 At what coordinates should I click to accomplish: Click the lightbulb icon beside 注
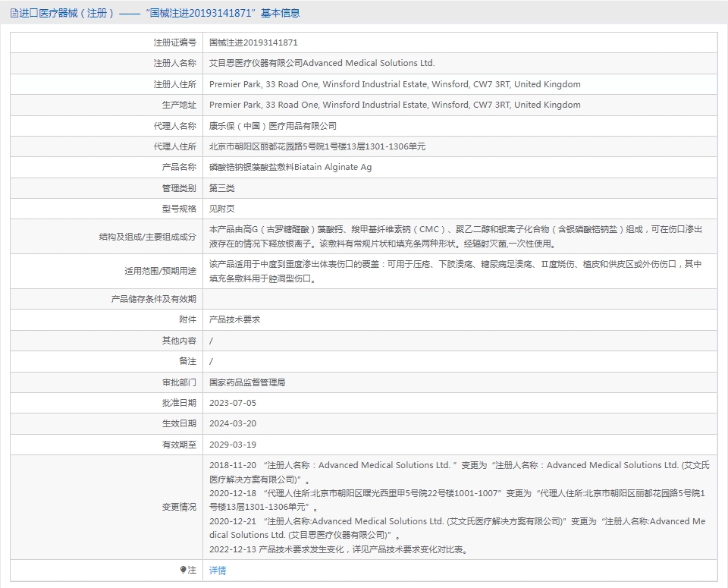(183, 570)
